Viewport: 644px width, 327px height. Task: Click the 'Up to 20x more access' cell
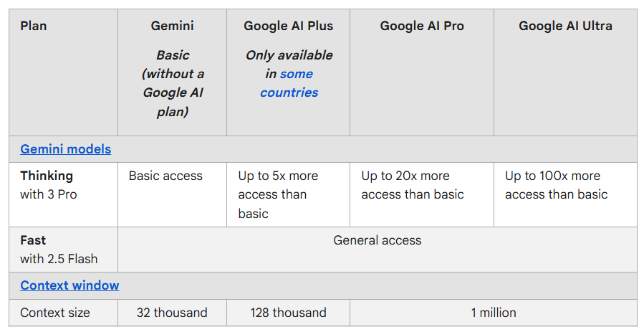pyautogui.click(x=413, y=185)
